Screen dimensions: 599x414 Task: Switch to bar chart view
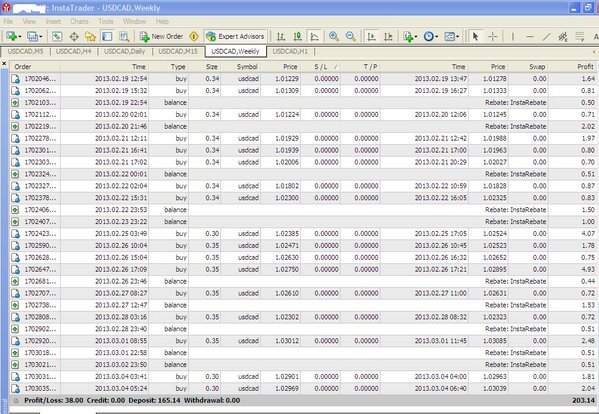(x=281, y=36)
